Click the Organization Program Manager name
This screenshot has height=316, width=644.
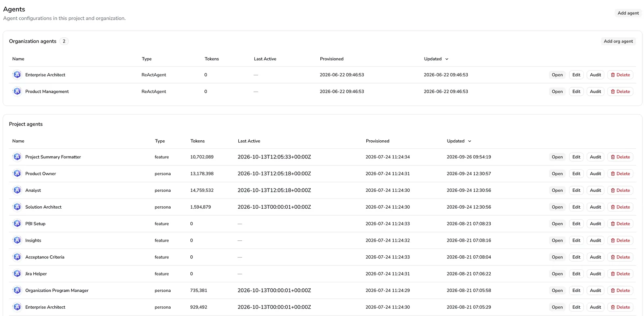[x=57, y=290]
